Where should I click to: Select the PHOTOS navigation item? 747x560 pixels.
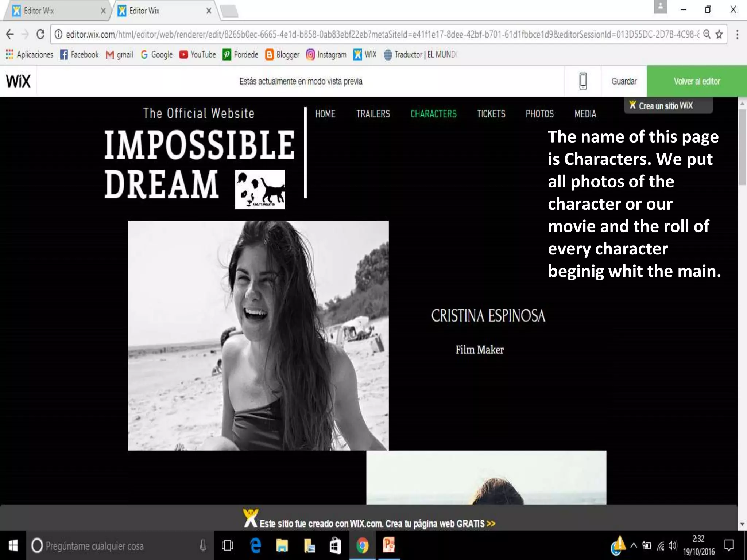539,114
